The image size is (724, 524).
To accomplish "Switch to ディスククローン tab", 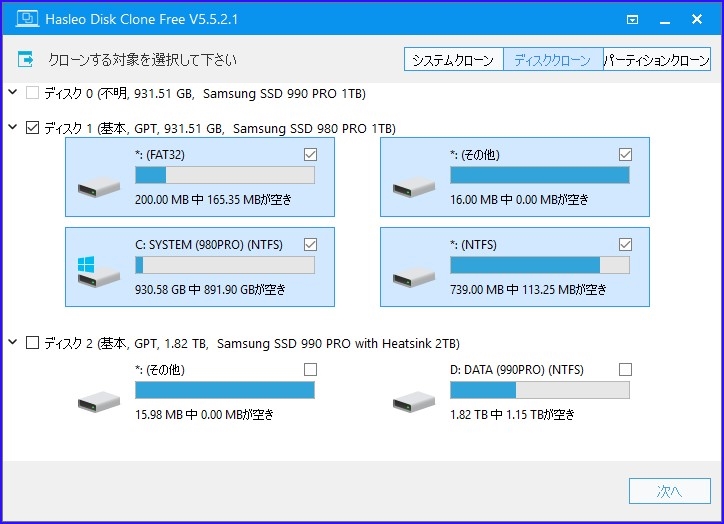I will pyautogui.click(x=553, y=60).
